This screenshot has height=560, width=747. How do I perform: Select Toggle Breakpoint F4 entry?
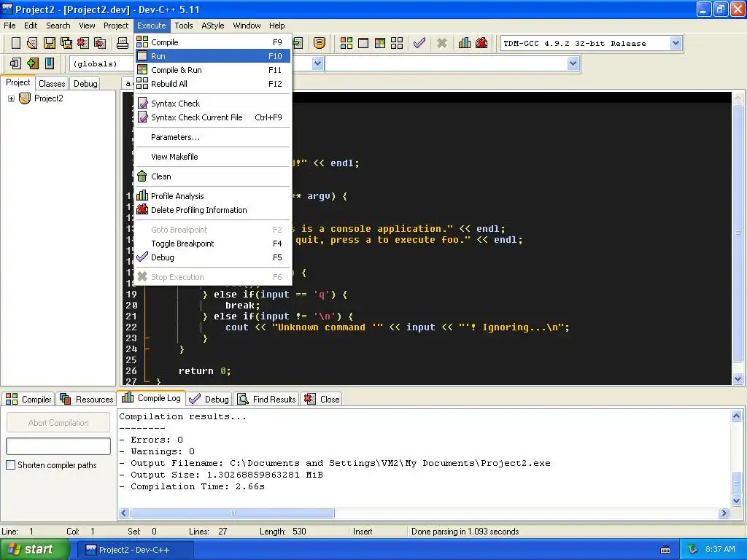(x=213, y=244)
